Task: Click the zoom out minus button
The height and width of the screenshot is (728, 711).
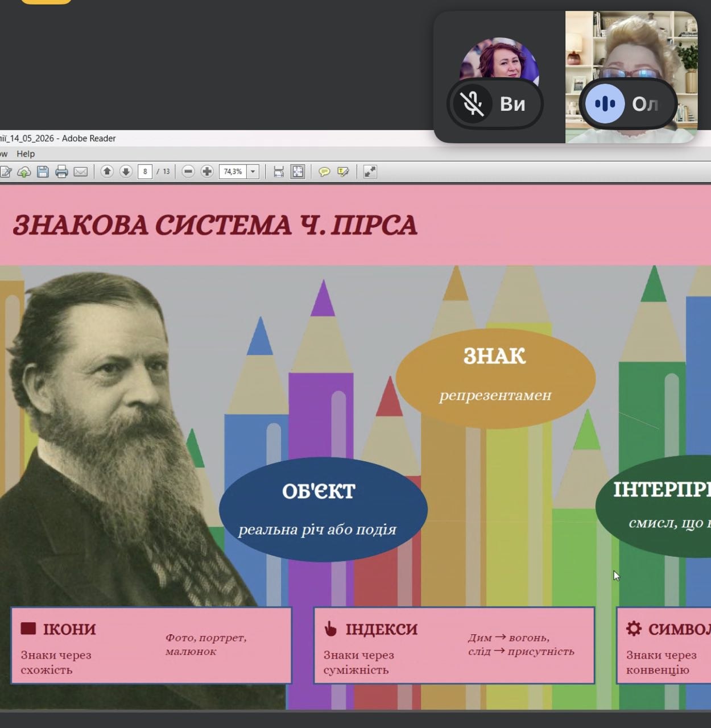Action: tap(188, 171)
